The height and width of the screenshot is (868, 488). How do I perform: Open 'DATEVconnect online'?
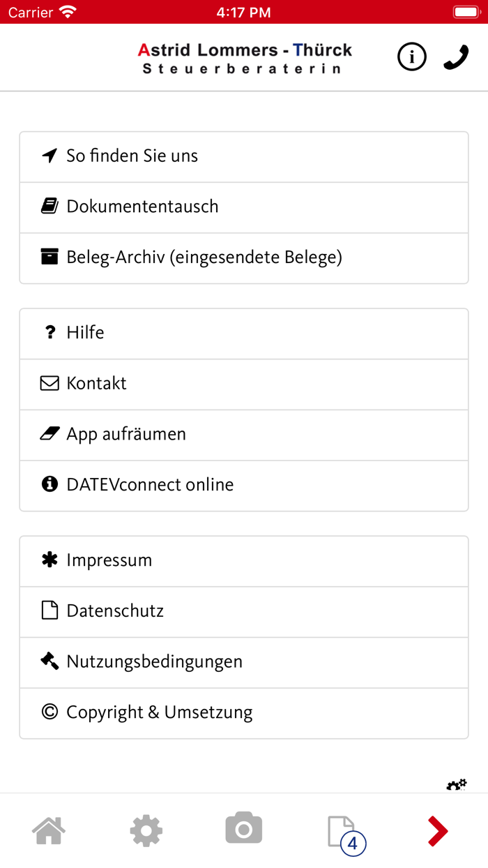(150, 484)
